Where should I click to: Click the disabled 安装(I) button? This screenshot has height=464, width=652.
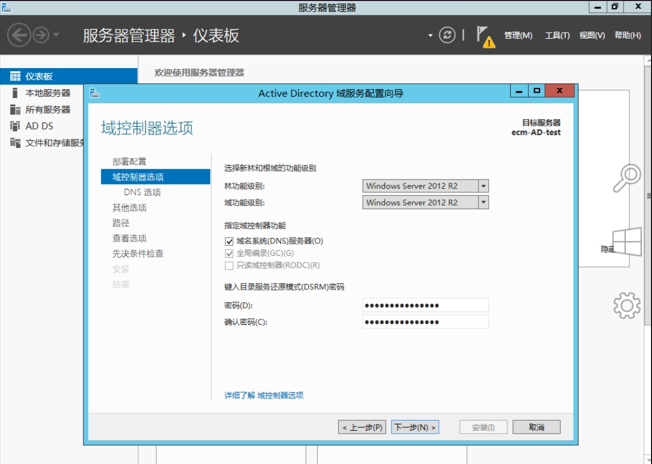point(483,427)
